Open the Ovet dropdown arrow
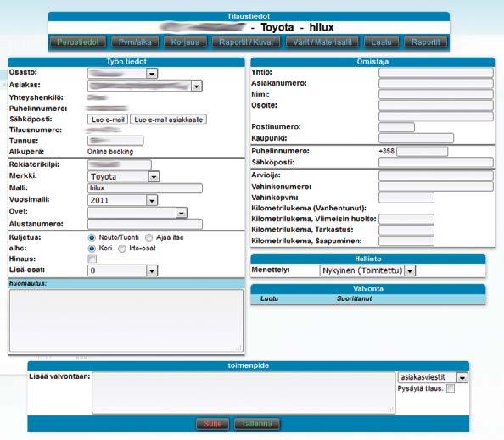 182,213
